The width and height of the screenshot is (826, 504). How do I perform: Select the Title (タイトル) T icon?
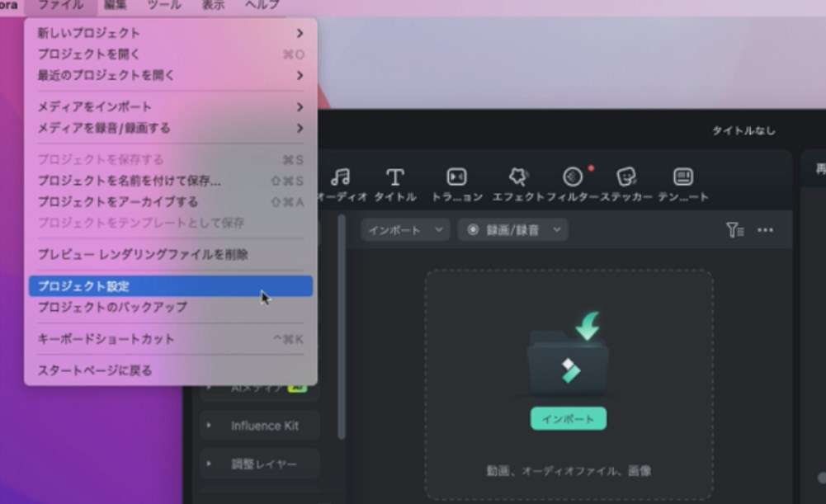[x=395, y=177]
